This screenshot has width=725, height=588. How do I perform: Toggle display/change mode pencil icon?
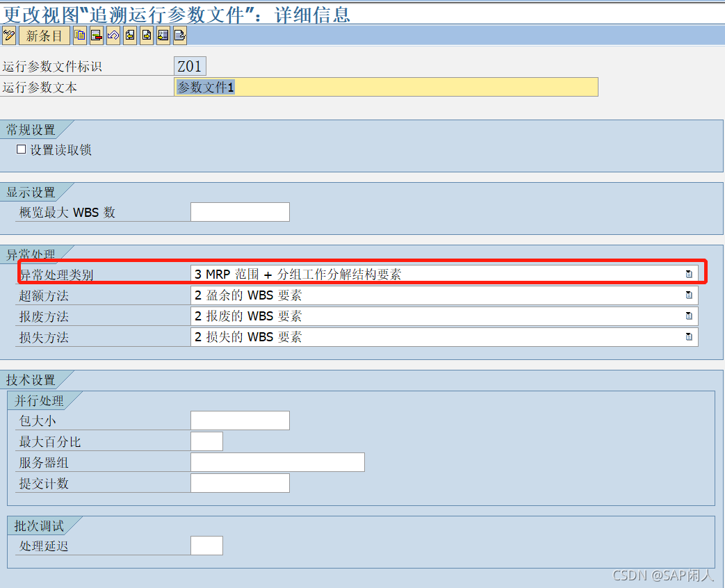9,35
